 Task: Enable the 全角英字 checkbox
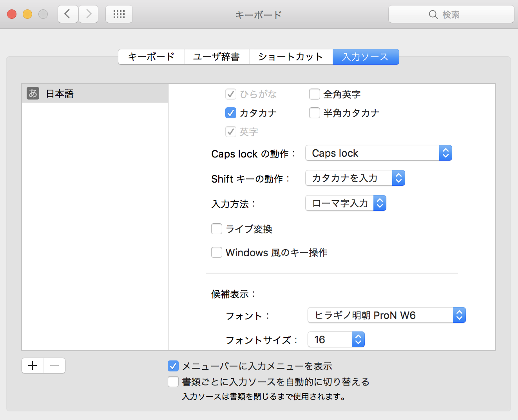coord(315,94)
